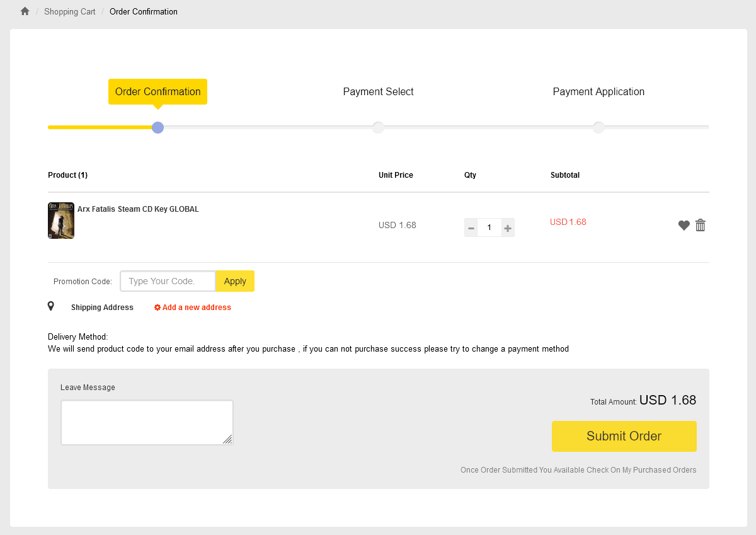The image size is (756, 535).
Task: Click inside the Leave Message text box
Action: pos(146,422)
